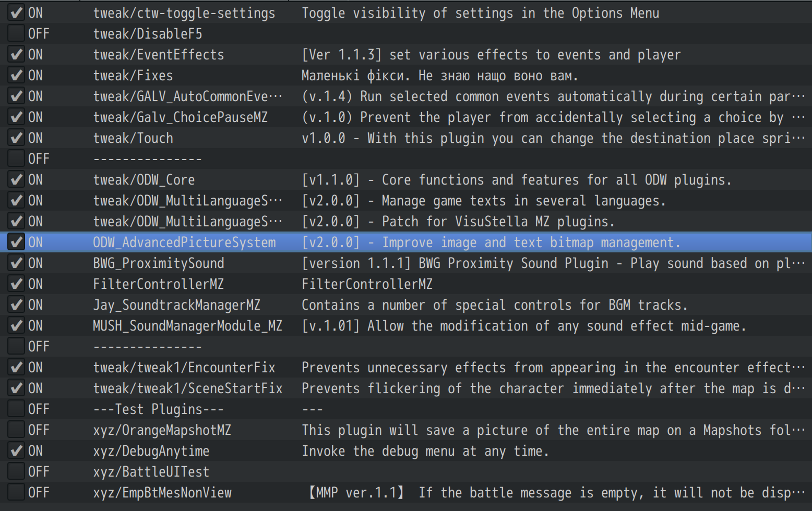
Task: Select MUSH_SoundManagerModule_MZ plugin row
Action: 406,325
